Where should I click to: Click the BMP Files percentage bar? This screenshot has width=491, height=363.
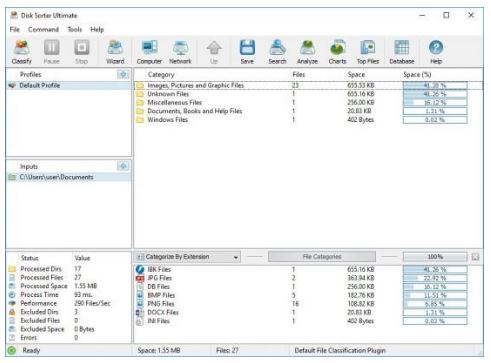tap(435, 295)
